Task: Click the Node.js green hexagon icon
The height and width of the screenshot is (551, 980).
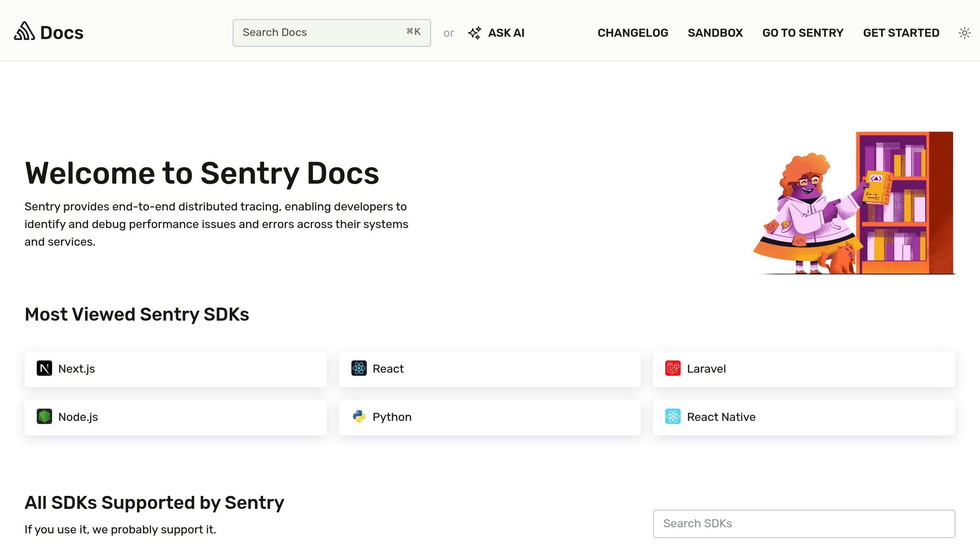Action: point(45,417)
